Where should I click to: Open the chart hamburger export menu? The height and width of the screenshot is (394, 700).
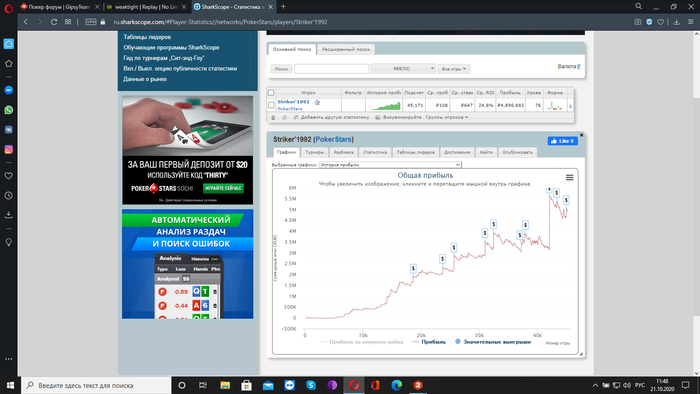click(570, 178)
